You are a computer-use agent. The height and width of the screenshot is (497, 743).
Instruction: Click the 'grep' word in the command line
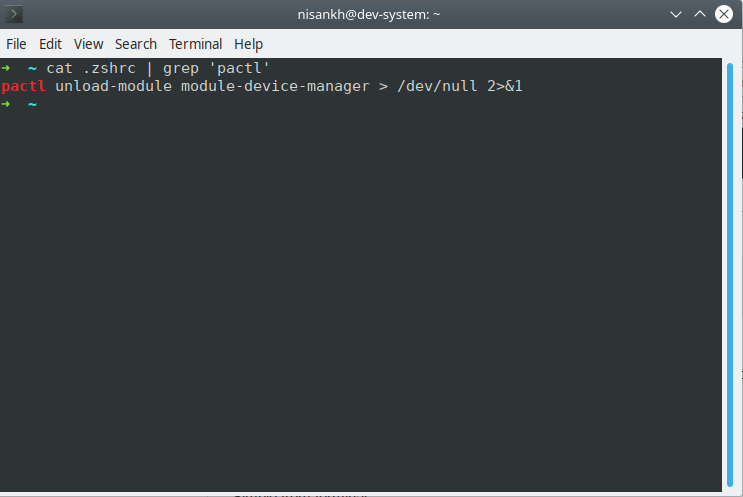point(181,69)
